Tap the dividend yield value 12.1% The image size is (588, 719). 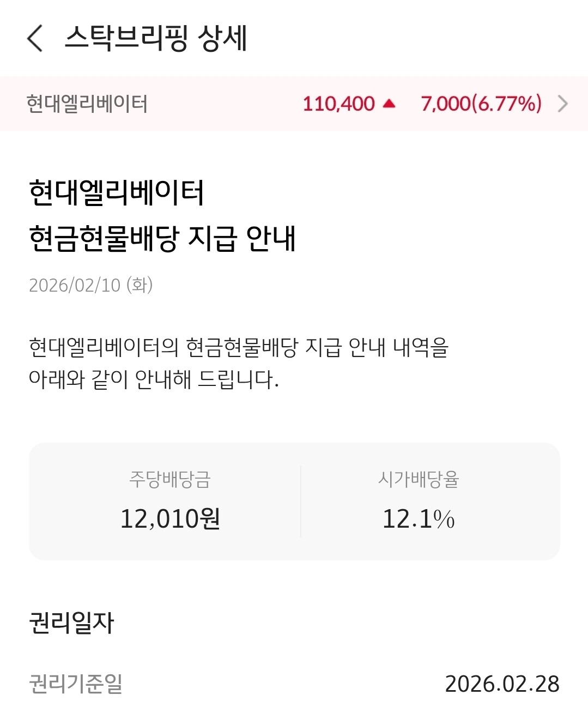(419, 518)
